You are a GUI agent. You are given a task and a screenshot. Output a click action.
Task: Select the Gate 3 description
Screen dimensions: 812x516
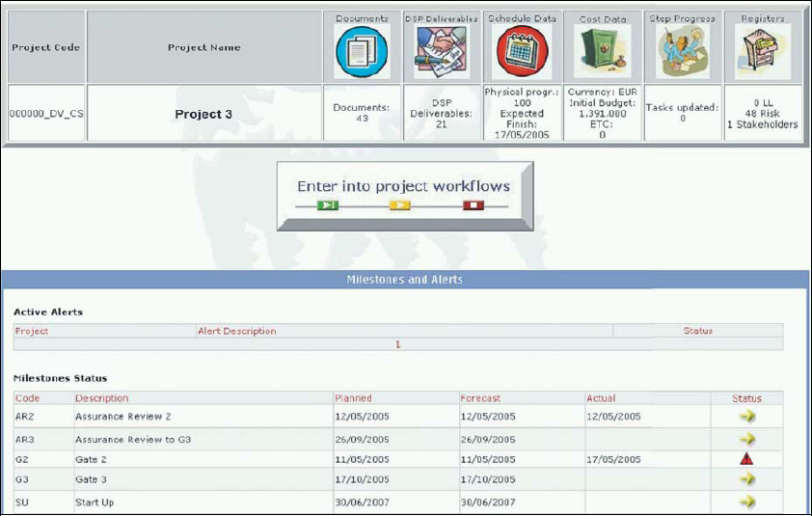pos(92,479)
